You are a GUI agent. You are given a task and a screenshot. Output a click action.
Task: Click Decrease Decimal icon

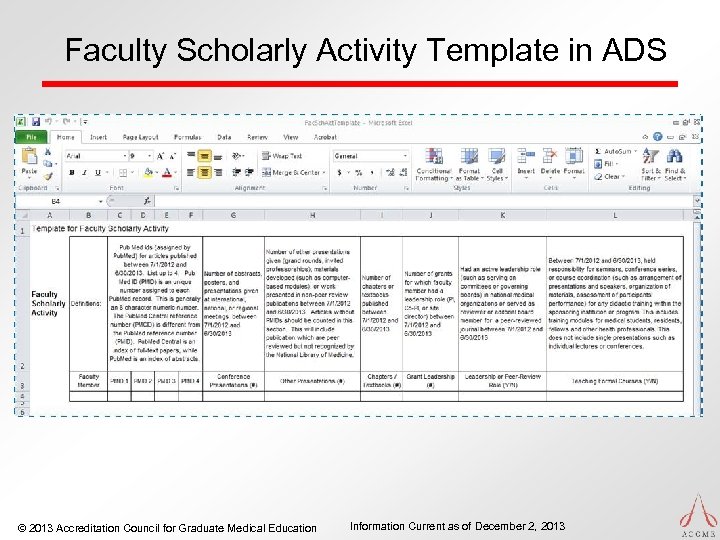click(403, 173)
